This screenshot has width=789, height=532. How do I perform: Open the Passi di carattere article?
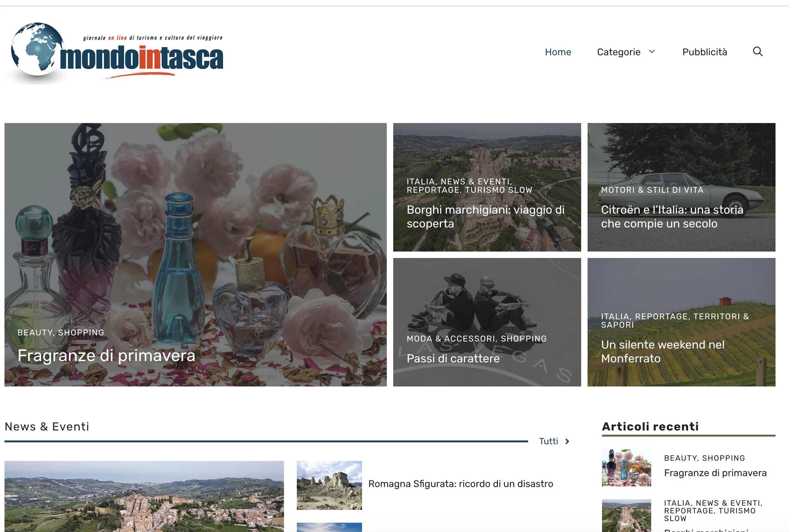(453, 359)
